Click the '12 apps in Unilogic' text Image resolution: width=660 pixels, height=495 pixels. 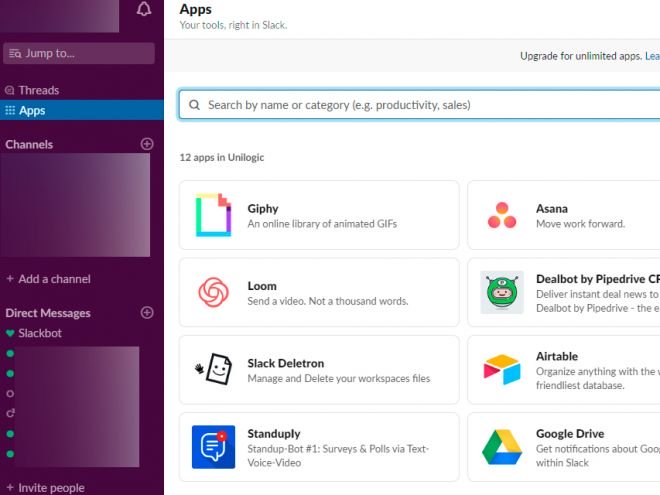(222, 157)
